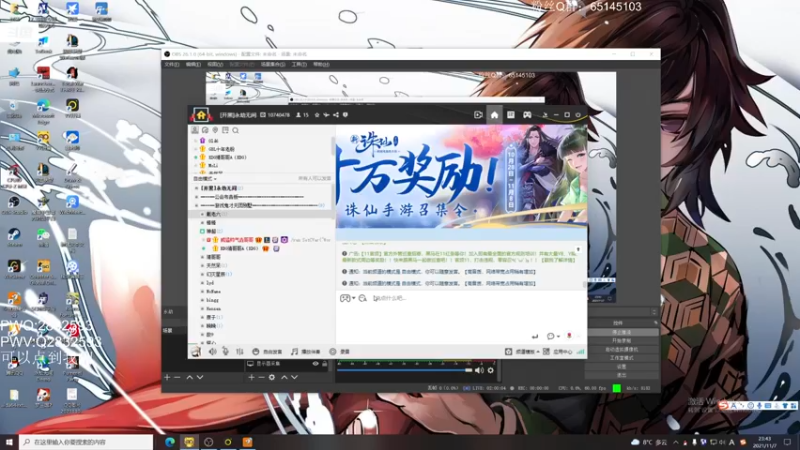Mute the OBS mixer speaker icon

(x=479, y=370)
